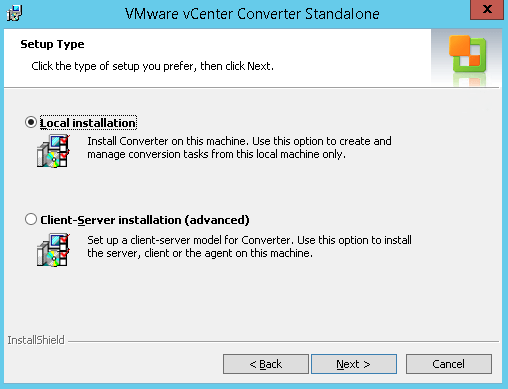Cancel the installation with Cancel button
This screenshot has width=508, height=389.
click(449, 364)
